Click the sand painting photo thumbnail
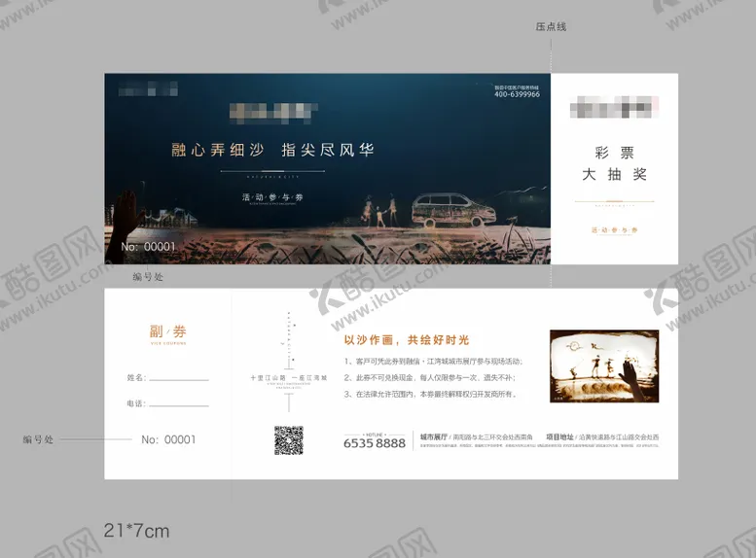 click(x=604, y=366)
